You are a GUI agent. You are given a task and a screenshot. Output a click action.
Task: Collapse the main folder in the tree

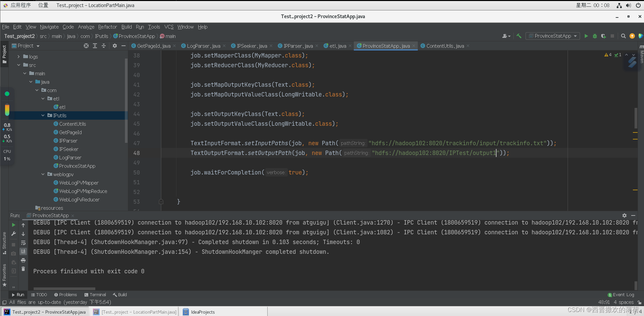click(x=25, y=74)
